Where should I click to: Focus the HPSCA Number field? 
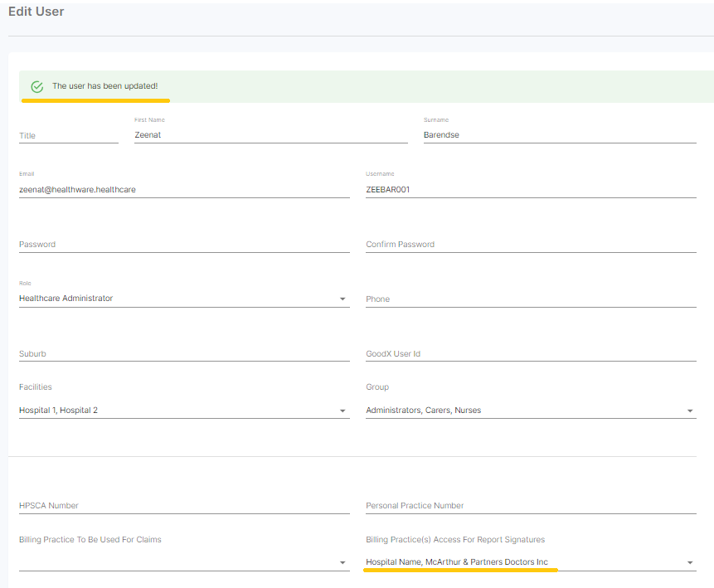pos(183,505)
